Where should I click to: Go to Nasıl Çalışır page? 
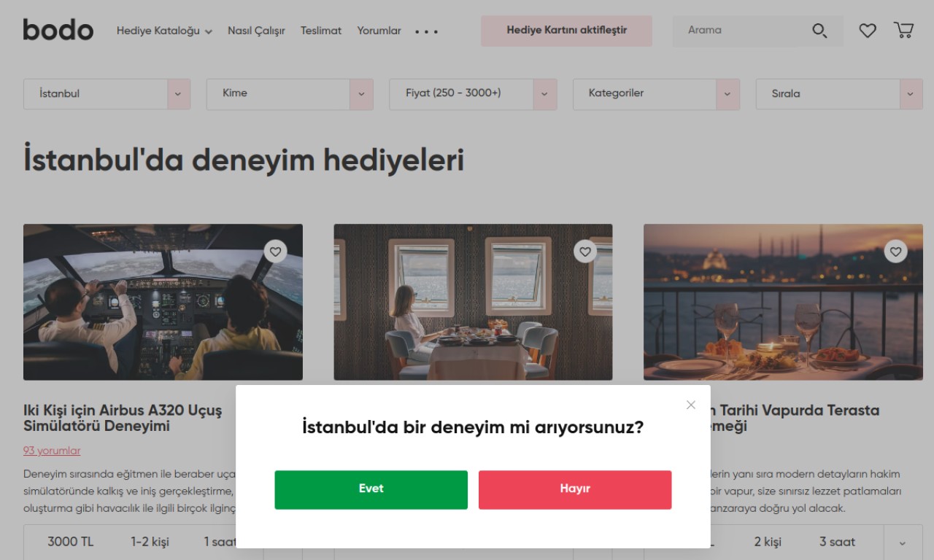[x=256, y=31]
